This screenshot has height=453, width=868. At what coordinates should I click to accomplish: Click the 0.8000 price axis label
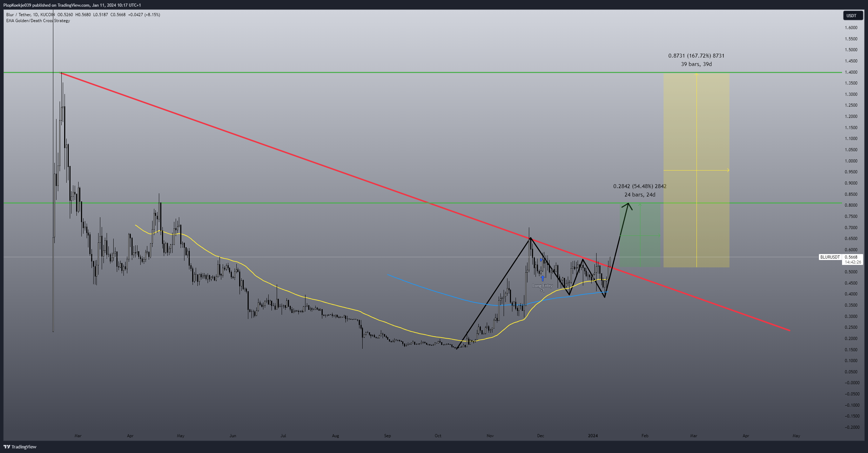click(x=851, y=205)
